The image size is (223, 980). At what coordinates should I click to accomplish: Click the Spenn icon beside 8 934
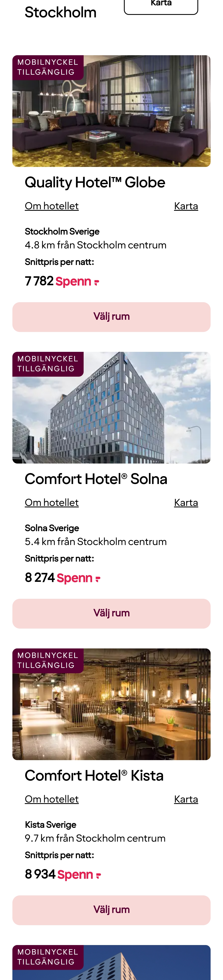coord(98,875)
